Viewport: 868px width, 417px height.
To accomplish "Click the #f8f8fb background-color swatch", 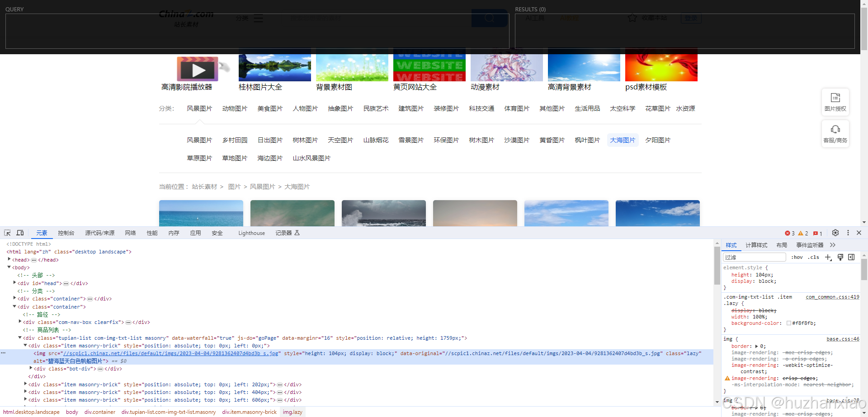I will point(789,323).
